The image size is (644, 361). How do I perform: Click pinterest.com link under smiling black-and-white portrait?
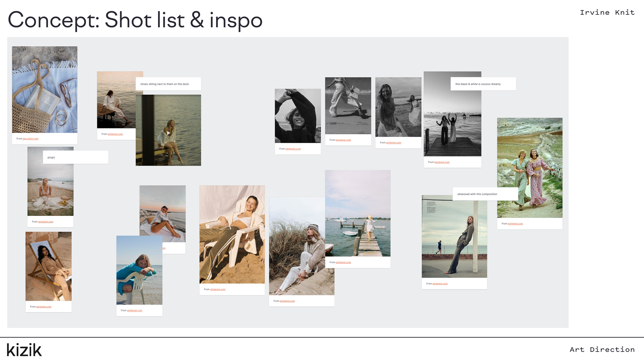(x=293, y=149)
